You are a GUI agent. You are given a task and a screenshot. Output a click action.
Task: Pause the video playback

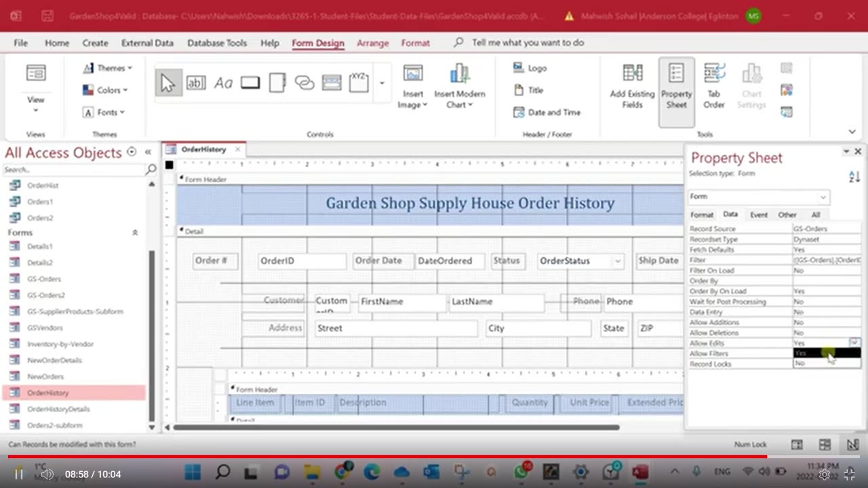pyautogui.click(x=19, y=474)
